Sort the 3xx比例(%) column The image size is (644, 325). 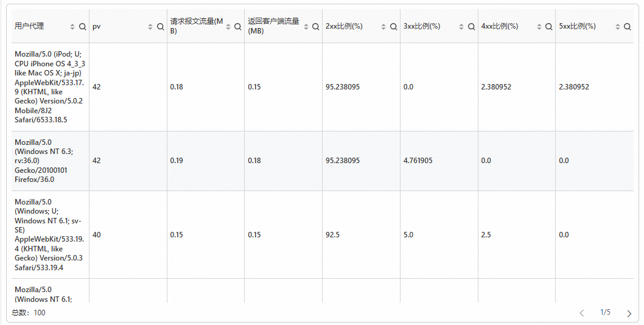point(461,27)
